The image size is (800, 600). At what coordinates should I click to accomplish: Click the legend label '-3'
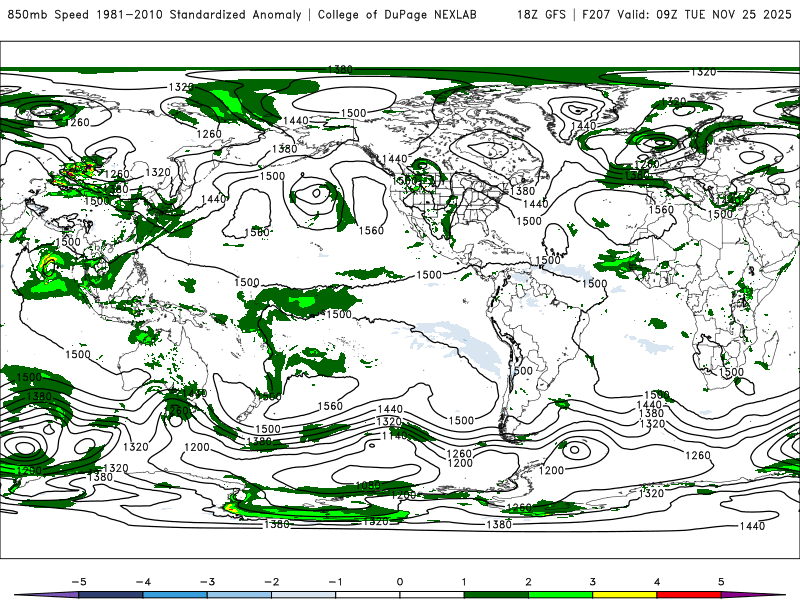[x=207, y=582]
